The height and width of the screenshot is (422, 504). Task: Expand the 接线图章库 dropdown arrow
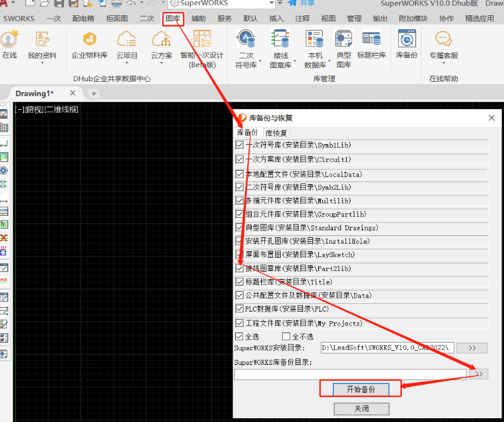pos(295,61)
